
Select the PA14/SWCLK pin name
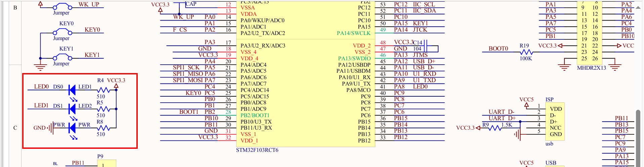(354, 33)
